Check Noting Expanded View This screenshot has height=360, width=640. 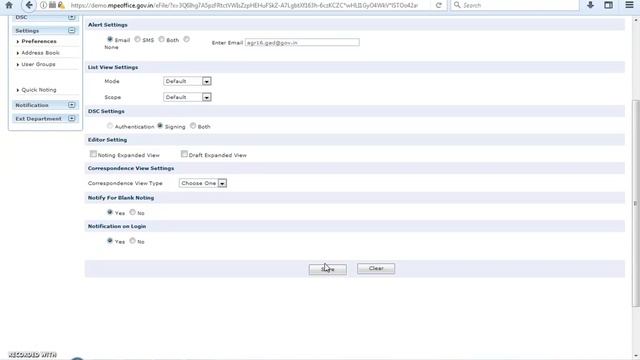tap(93, 154)
